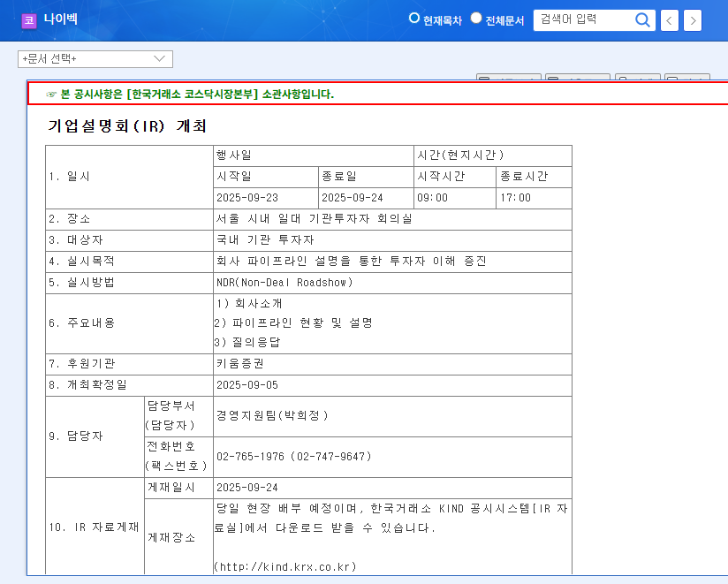Click the 기업설명회(IR) 개최 heading
The height and width of the screenshot is (584, 728).
(x=127, y=125)
